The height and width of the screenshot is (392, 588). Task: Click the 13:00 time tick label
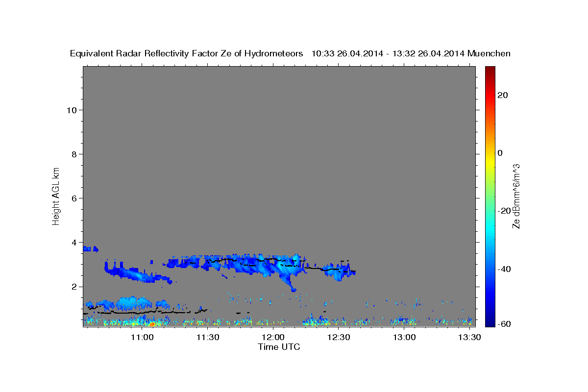coord(404,338)
